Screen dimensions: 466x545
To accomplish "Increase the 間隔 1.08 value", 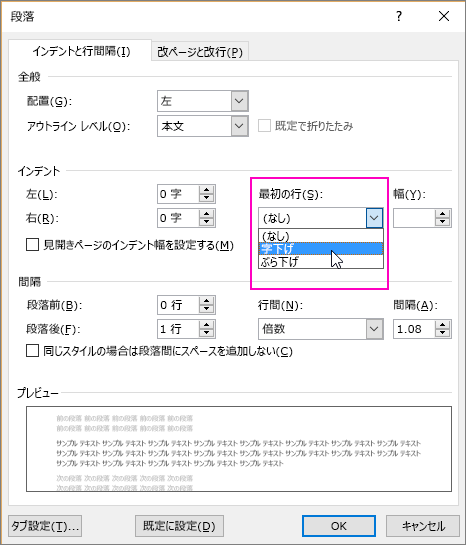I will point(443,325).
